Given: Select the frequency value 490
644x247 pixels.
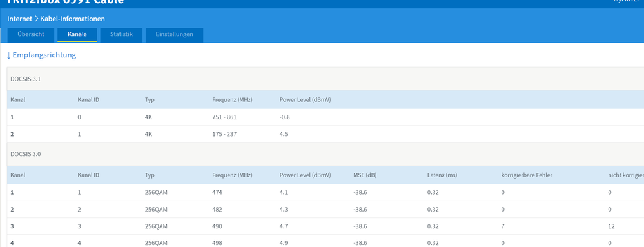Looking at the screenshot, I should (x=217, y=226).
